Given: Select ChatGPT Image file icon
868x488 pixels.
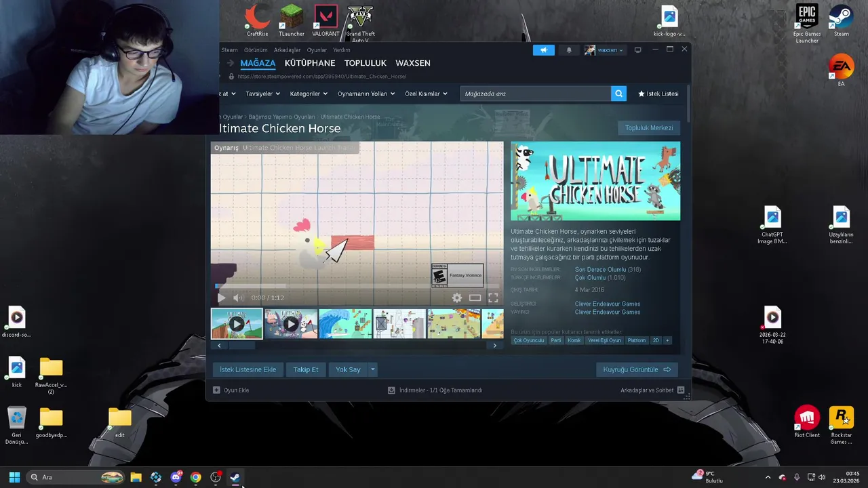Looking at the screenshot, I should click(x=772, y=225).
